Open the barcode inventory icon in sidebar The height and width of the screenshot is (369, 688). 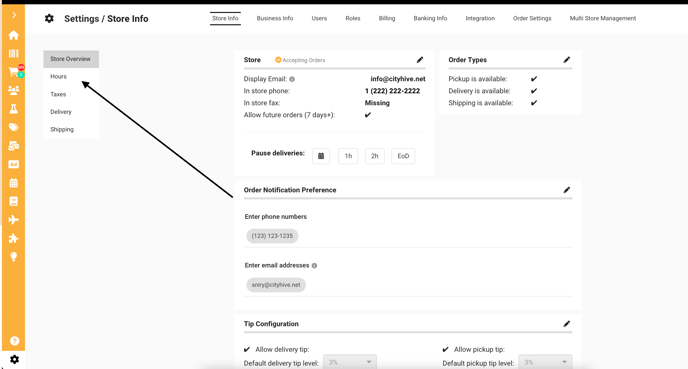point(14,54)
